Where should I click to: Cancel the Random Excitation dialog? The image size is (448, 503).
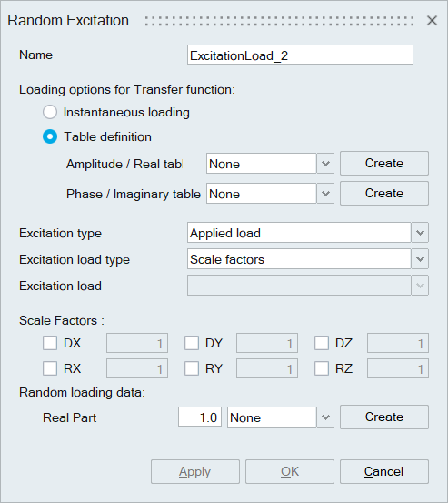pos(383,471)
